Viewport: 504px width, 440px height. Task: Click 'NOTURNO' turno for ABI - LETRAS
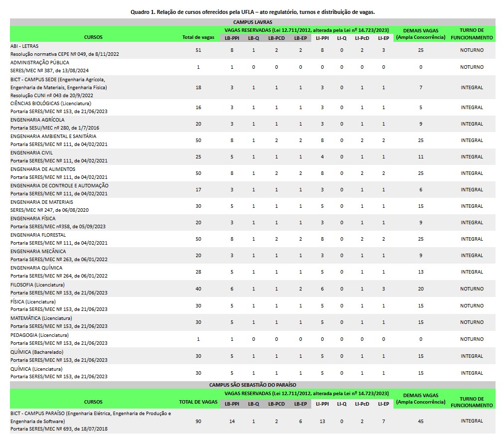pyautogui.click(x=472, y=50)
